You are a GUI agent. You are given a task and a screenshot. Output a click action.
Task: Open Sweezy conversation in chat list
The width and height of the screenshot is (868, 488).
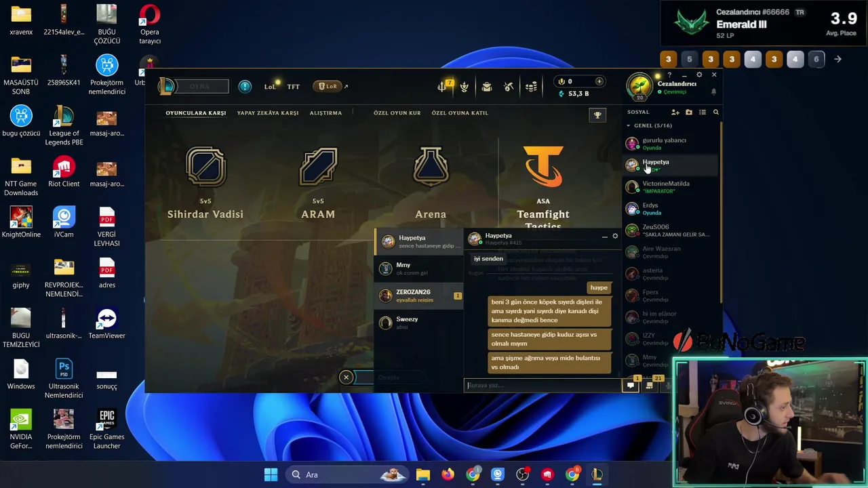click(x=418, y=323)
